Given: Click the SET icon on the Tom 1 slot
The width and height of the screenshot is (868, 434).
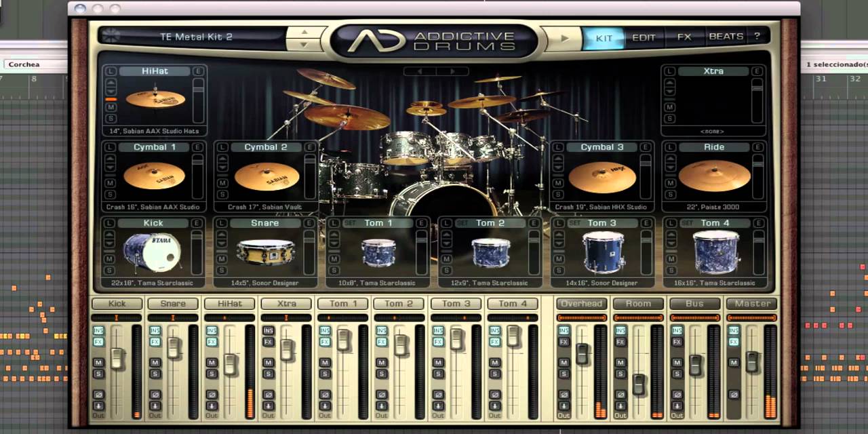Looking at the screenshot, I should 350,223.
